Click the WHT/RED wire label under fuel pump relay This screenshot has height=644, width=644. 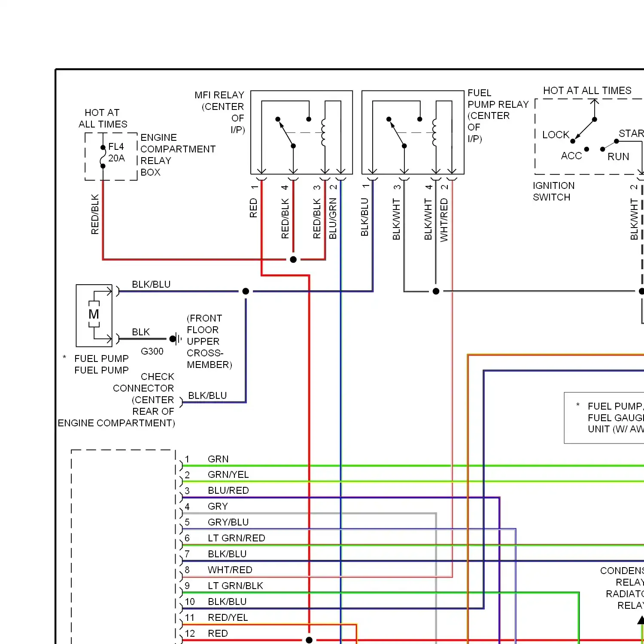tap(444, 220)
